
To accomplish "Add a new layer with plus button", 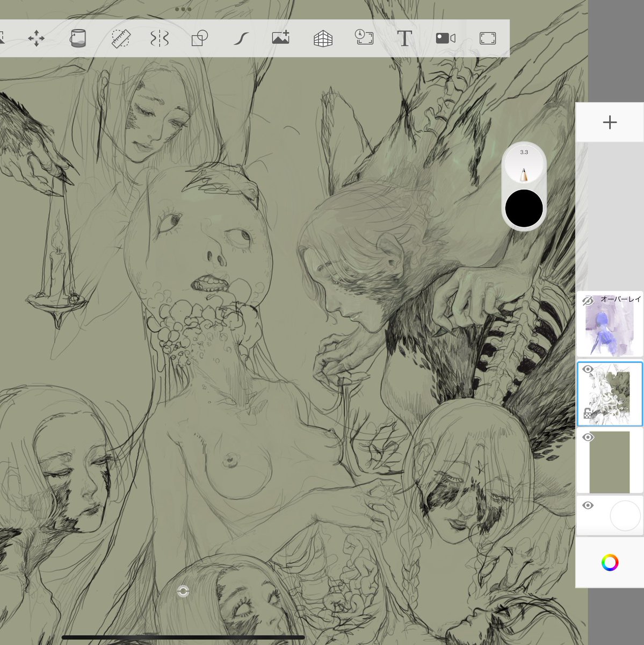I will coord(610,123).
